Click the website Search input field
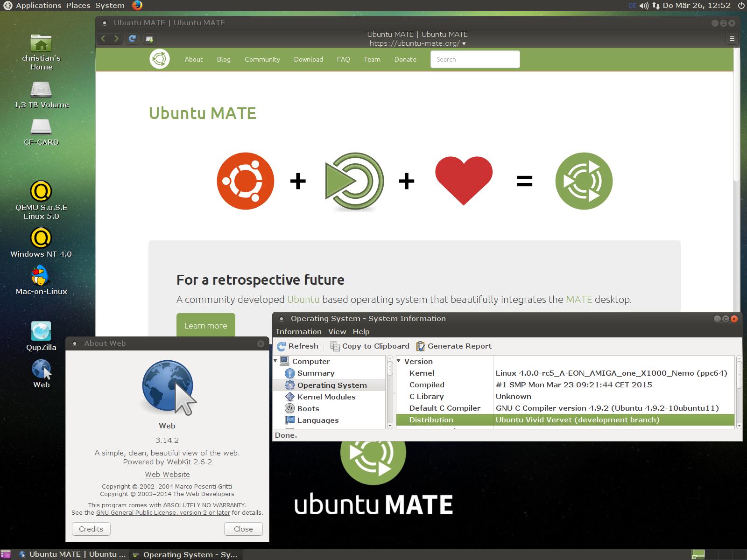The height and width of the screenshot is (560, 747). (x=475, y=59)
